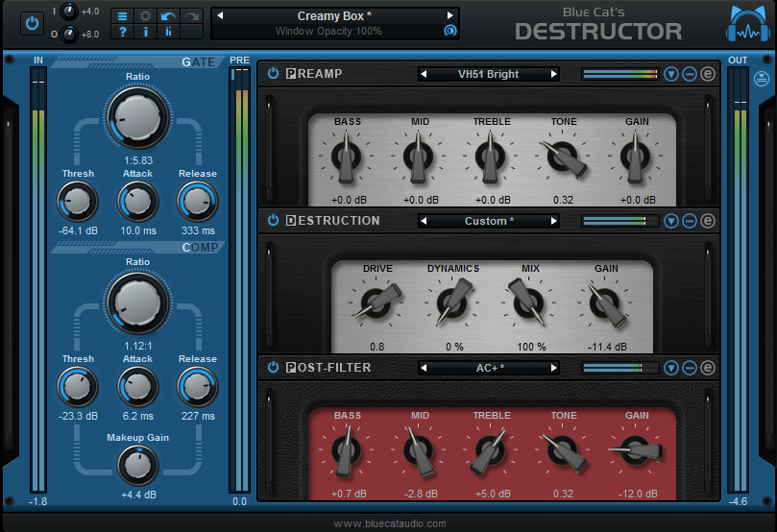Click the Gate Ratio knob
Screen dimensions: 777x532
[x=137, y=118]
